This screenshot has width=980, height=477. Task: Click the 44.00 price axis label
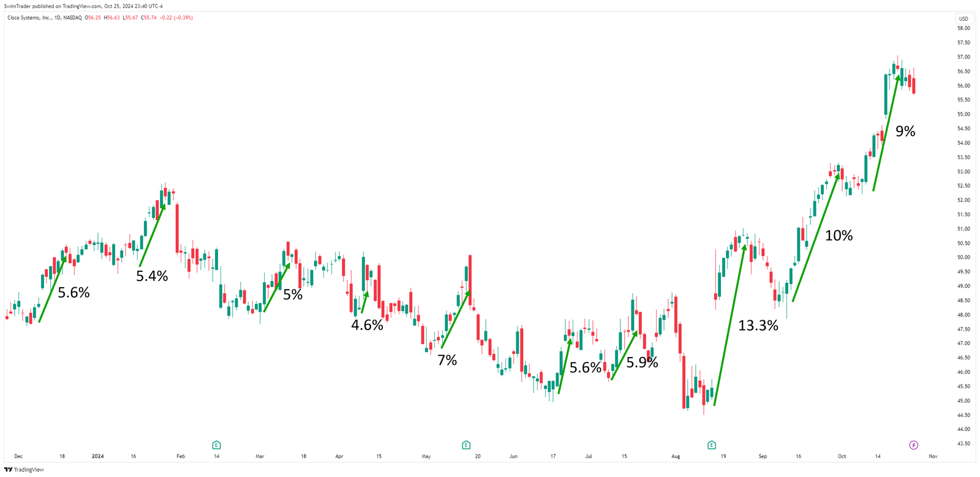click(x=963, y=429)
